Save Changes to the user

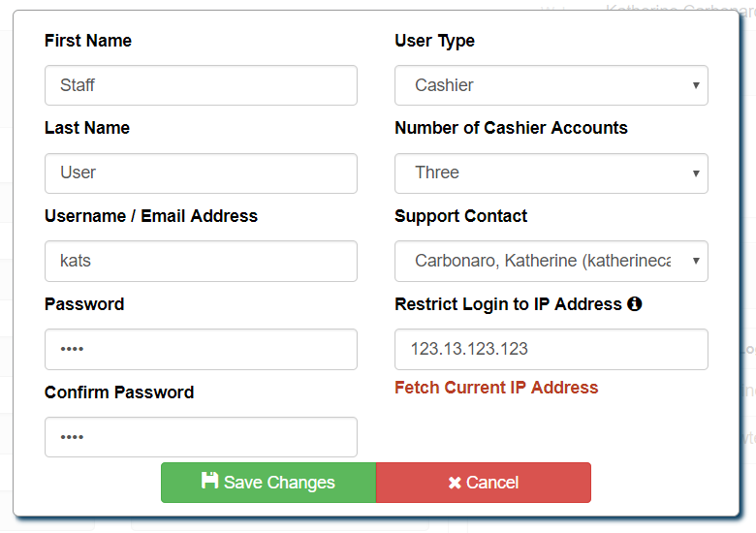click(x=268, y=483)
